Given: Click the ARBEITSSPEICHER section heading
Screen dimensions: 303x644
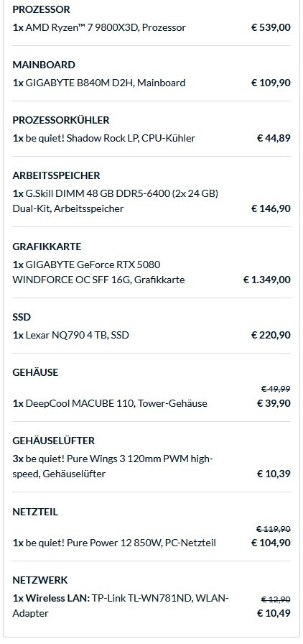Looking at the screenshot, I should [56, 175].
